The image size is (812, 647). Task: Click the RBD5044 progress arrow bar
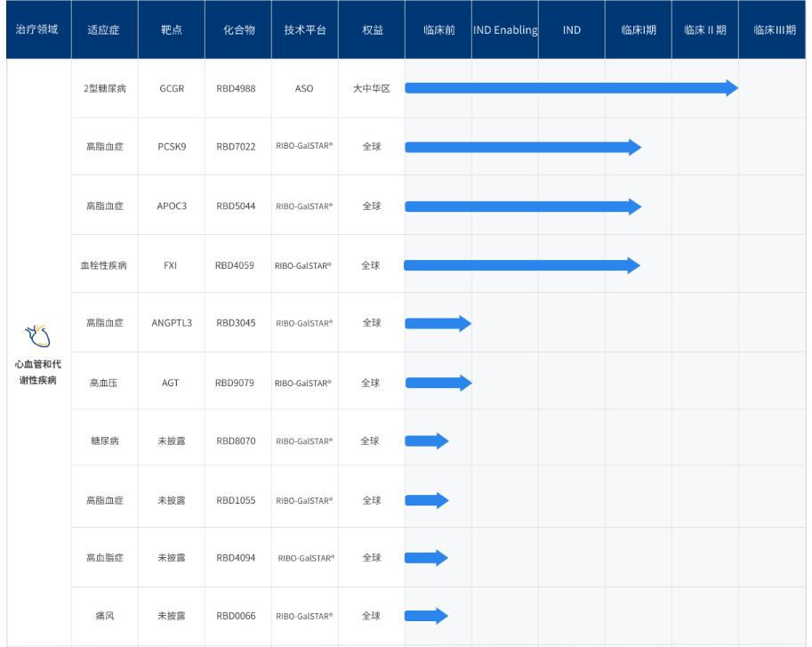tap(523, 206)
